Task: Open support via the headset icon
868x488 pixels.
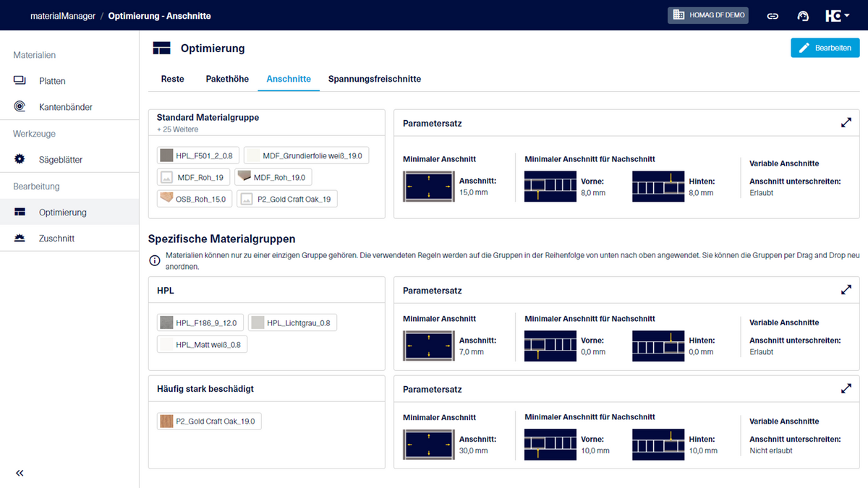Action: [x=803, y=15]
